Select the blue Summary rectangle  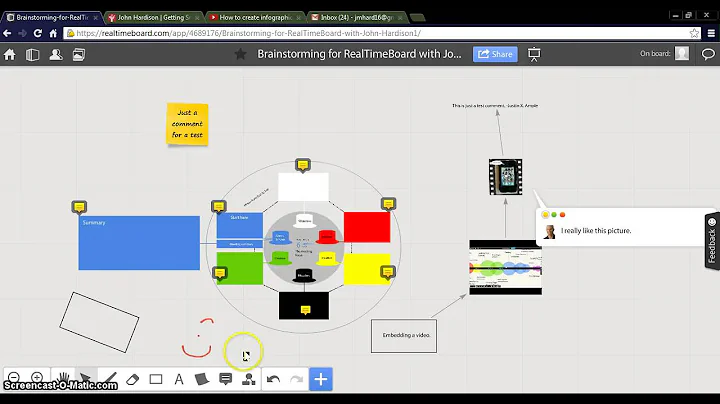139,243
